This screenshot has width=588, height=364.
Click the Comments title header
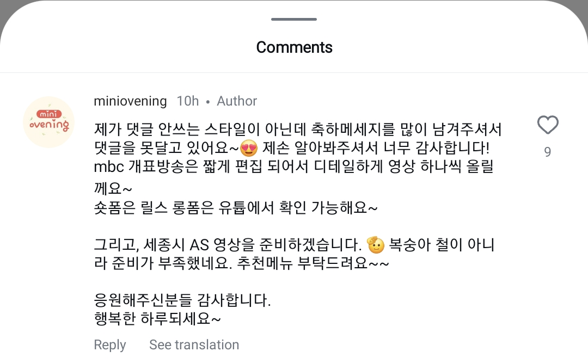coord(294,47)
